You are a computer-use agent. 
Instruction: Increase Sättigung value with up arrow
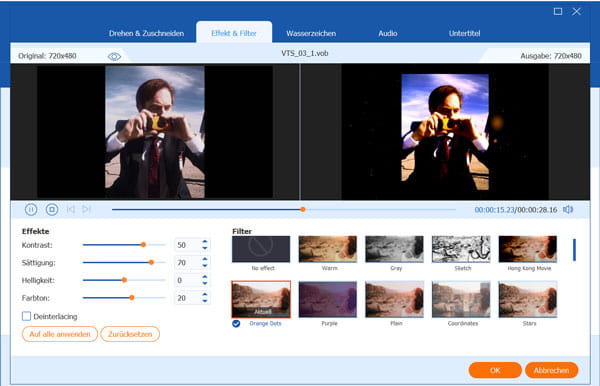[205, 259]
